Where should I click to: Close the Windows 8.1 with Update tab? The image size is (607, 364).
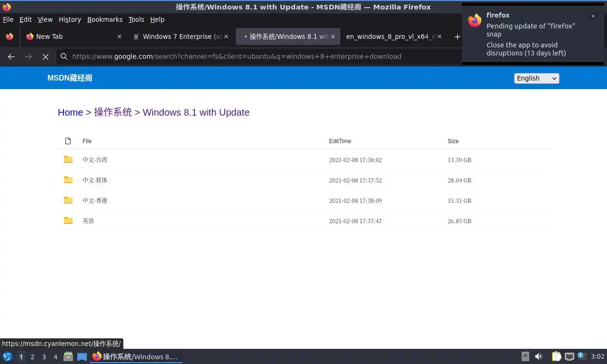(333, 36)
